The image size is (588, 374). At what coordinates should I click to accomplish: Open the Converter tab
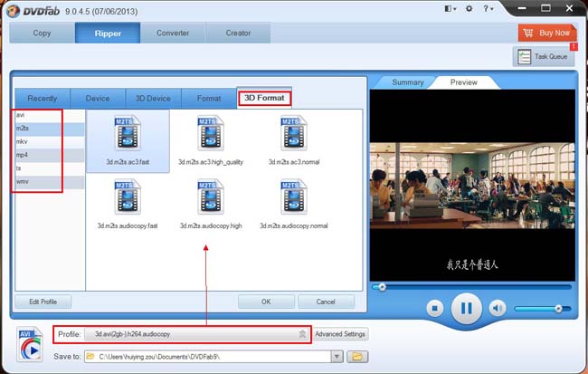pos(173,33)
